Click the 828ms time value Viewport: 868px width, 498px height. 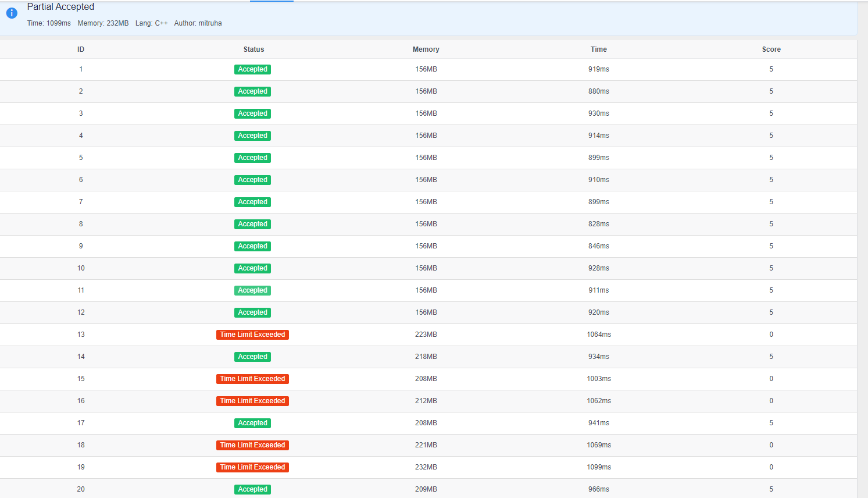(x=599, y=224)
